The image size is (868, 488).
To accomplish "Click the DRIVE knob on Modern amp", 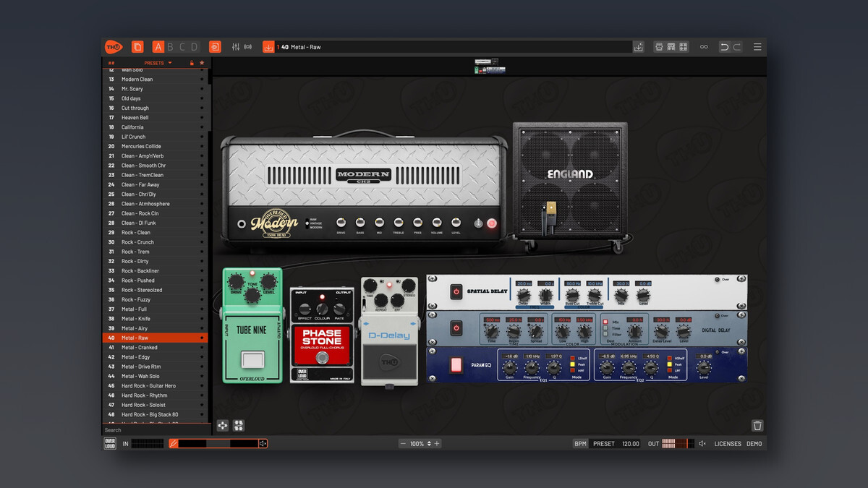I will (340, 223).
